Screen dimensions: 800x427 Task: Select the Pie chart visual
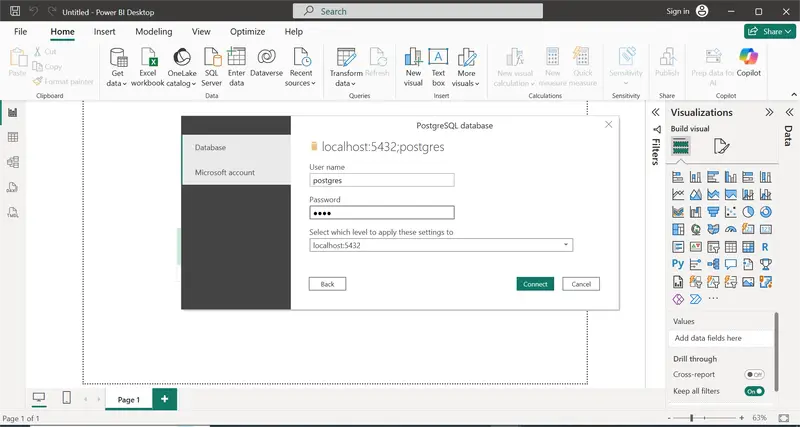748,212
